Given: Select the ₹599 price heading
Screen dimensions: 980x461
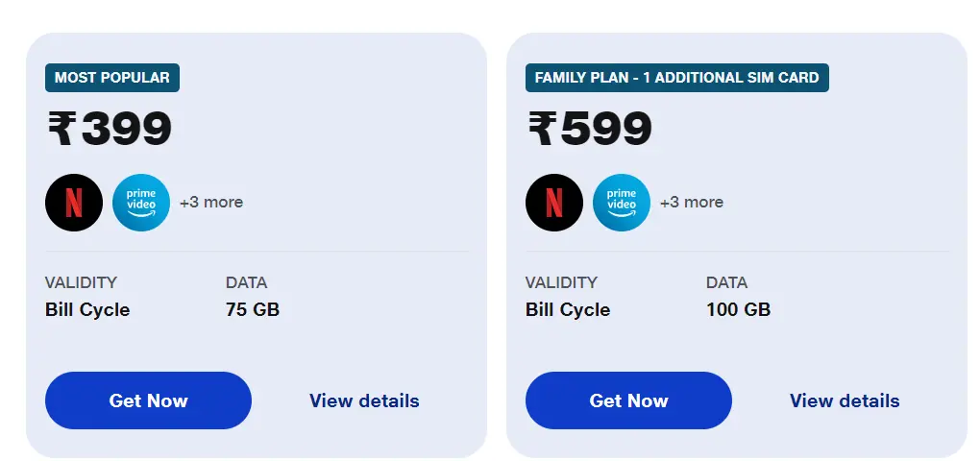Looking at the screenshot, I should 590,129.
